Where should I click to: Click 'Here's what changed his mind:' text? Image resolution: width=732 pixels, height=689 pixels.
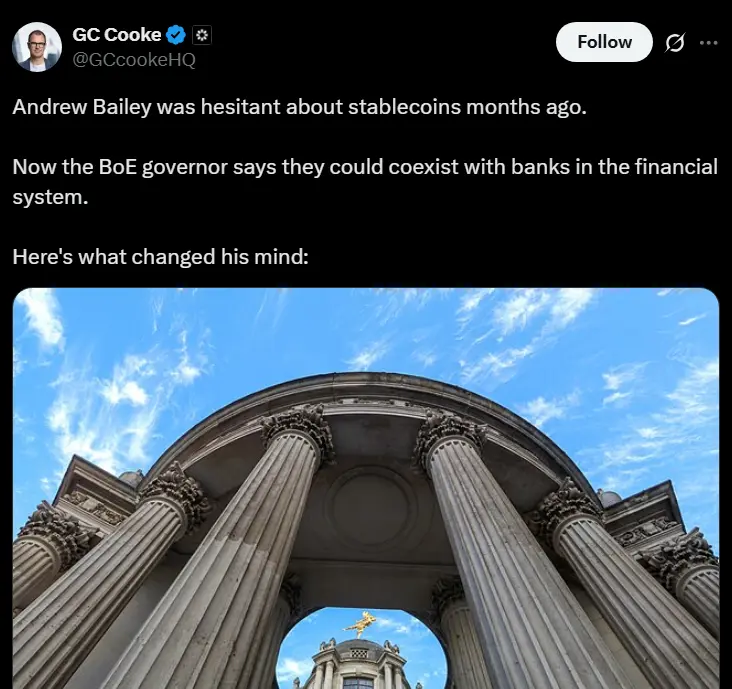click(x=161, y=256)
